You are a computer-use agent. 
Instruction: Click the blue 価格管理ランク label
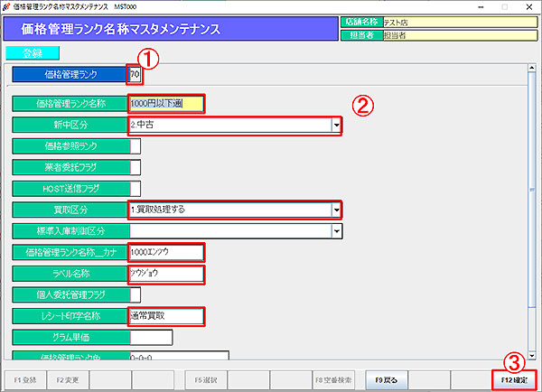coord(71,74)
